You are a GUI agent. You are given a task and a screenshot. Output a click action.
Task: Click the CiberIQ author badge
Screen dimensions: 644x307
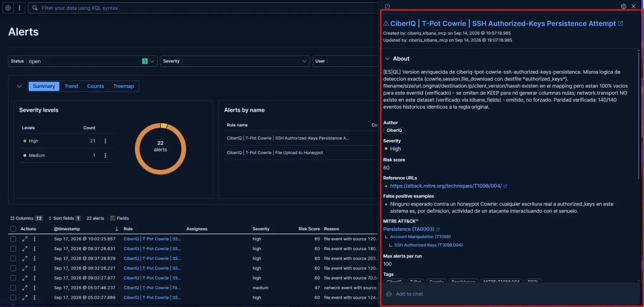click(394, 130)
